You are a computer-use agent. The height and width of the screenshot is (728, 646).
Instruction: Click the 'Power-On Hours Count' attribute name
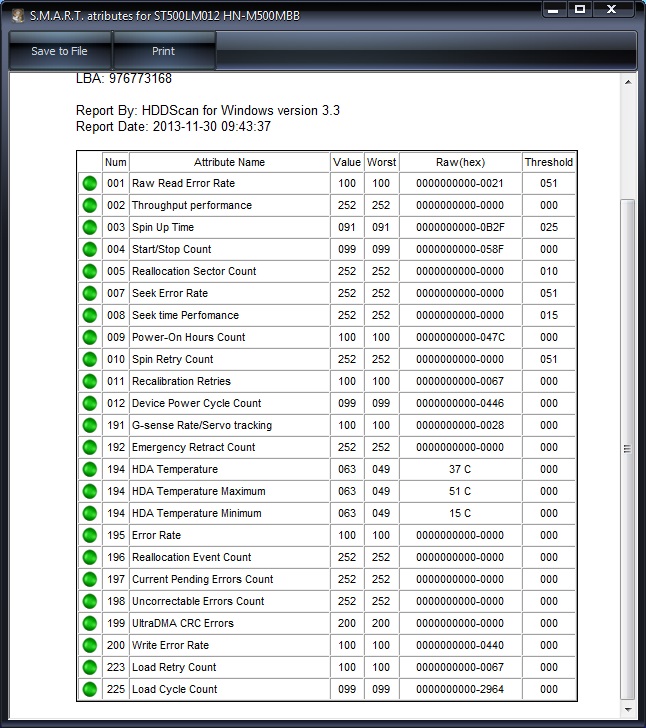[x=189, y=338]
